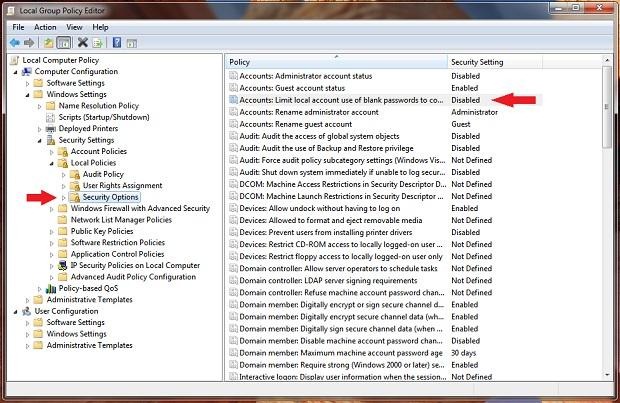Expand the Public Key Policies node
This screenshot has width=620, height=403.
pyautogui.click(x=52, y=232)
